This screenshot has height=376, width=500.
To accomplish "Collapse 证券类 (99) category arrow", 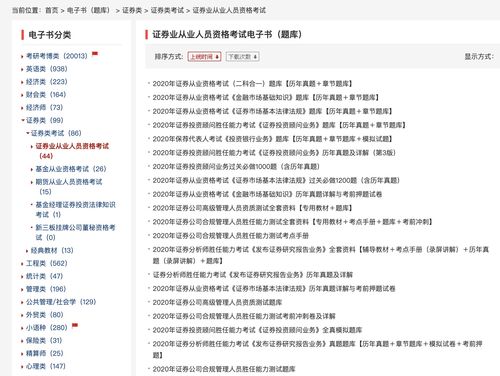I will [23, 120].
